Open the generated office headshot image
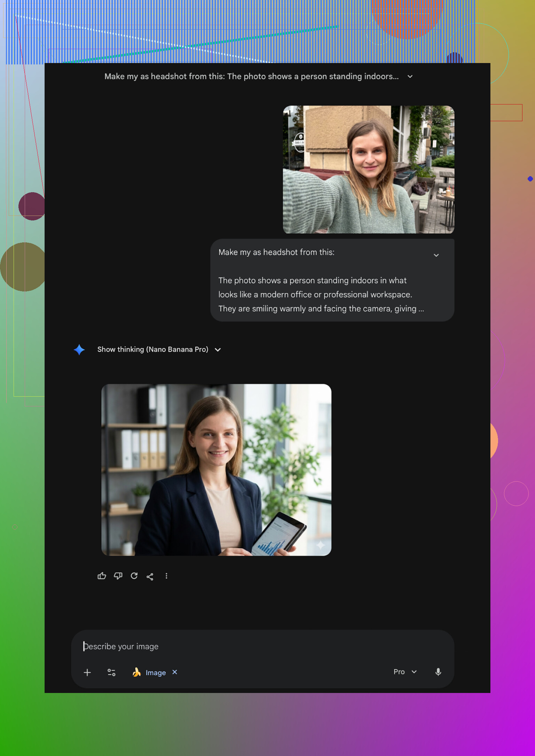Viewport: 535px width, 756px height. tap(216, 470)
